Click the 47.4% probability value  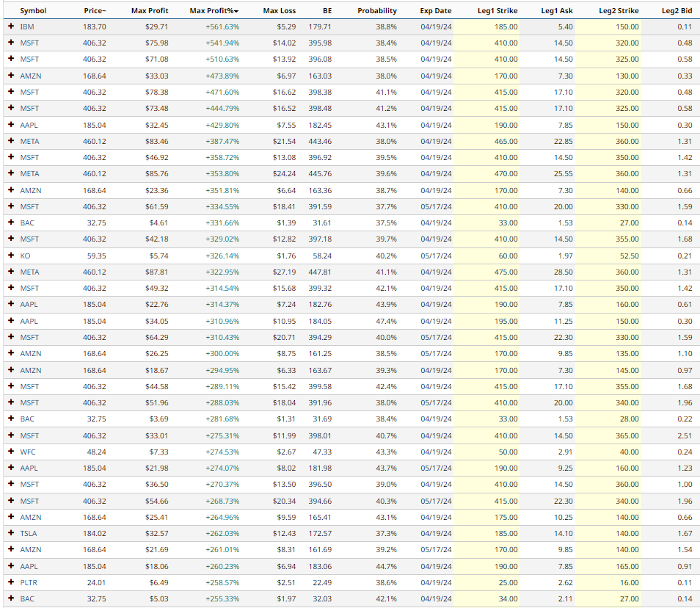click(386, 321)
